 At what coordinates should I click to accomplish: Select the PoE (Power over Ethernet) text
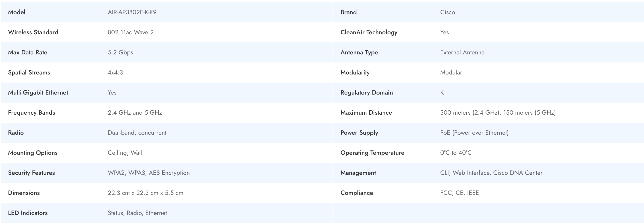click(474, 133)
